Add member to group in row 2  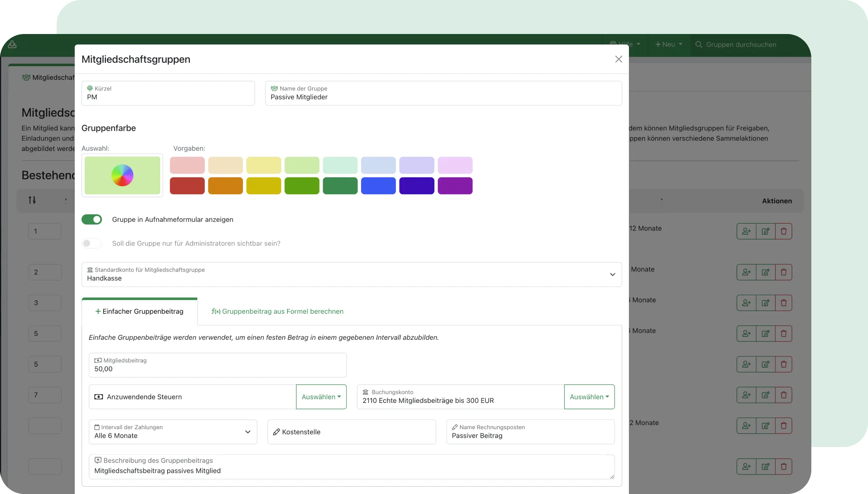(747, 272)
